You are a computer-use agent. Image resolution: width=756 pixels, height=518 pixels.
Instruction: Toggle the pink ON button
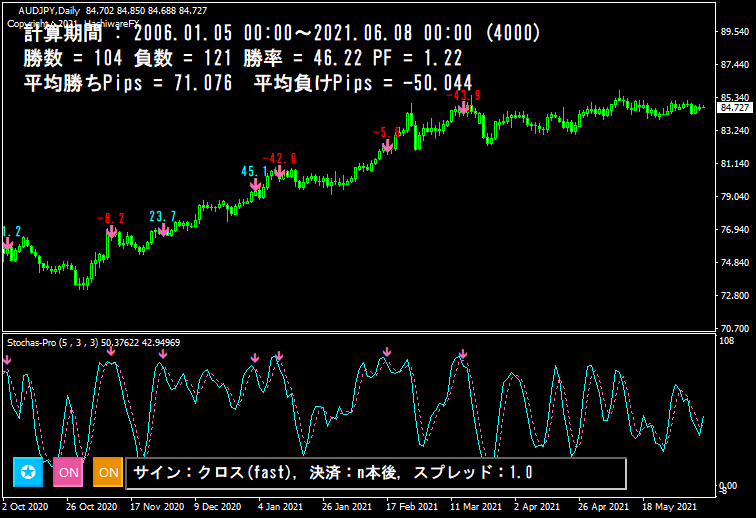click(x=68, y=471)
